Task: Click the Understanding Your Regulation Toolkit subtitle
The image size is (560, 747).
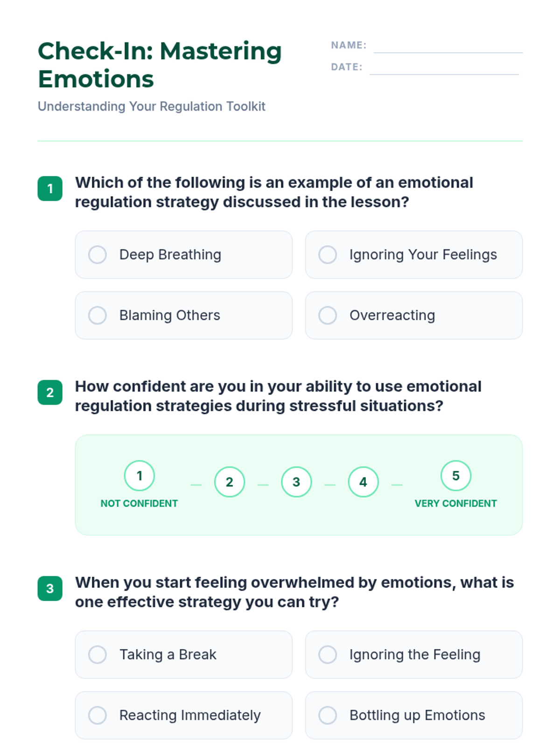Action: (152, 106)
